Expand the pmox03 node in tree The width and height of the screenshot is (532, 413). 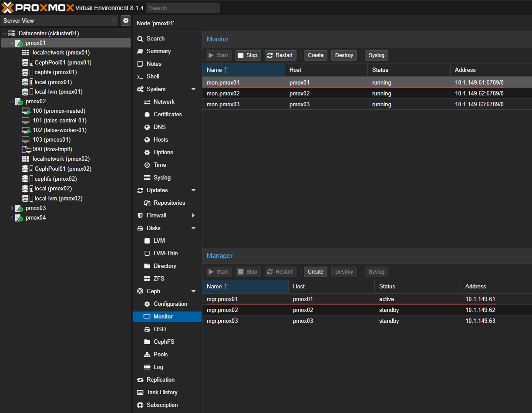[12, 208]
